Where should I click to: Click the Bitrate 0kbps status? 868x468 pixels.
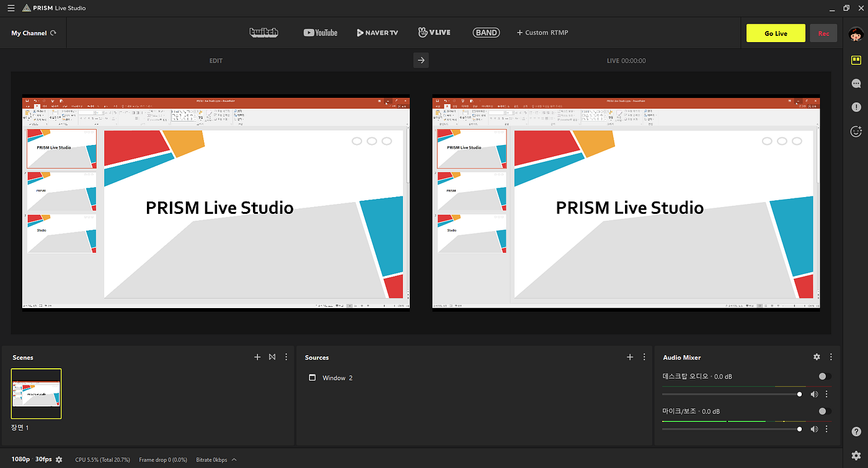click(x=211, y=460)
